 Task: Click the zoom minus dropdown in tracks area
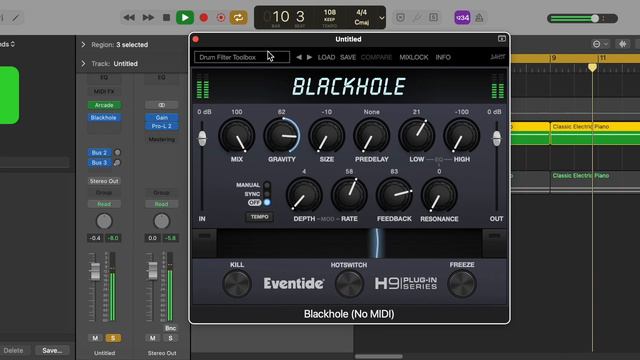600,44
